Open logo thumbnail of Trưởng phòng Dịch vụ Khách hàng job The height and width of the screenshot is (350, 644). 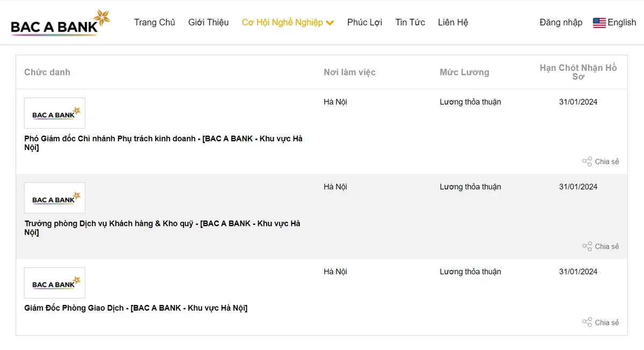coord(55,198)
